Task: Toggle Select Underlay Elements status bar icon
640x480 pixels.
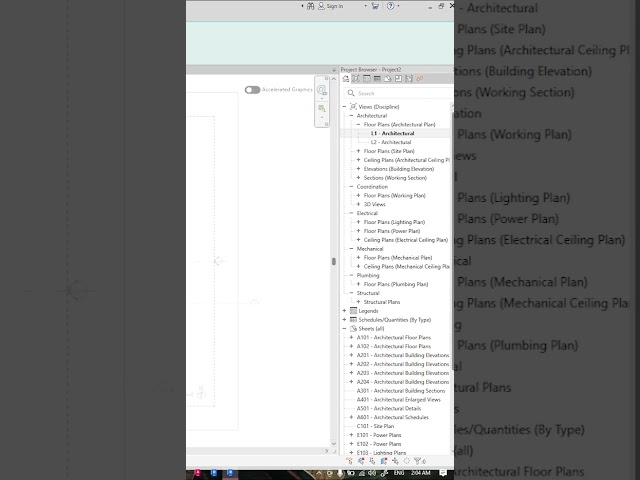Action: [361, 461]
